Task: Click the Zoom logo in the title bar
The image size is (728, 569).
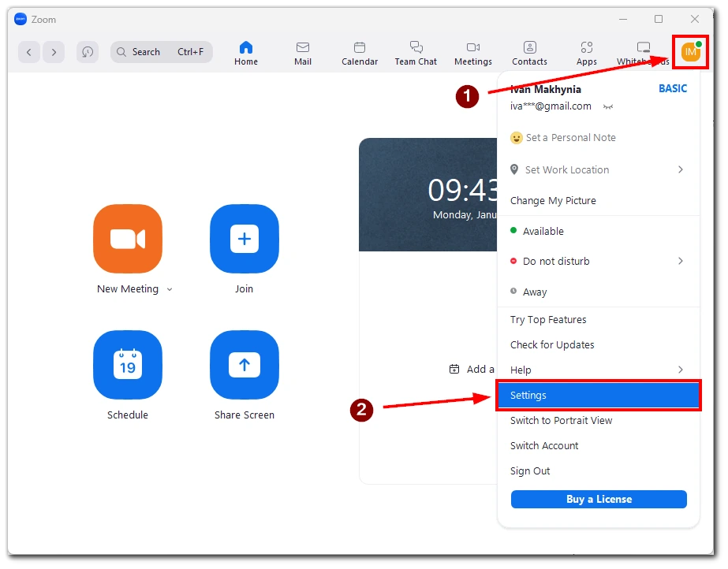Action: pos(21,19)
